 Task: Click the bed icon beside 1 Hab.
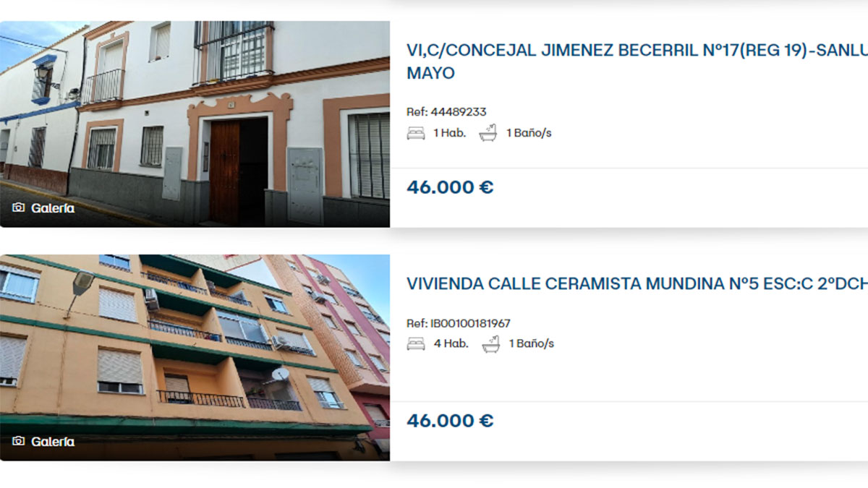(416, 133)
